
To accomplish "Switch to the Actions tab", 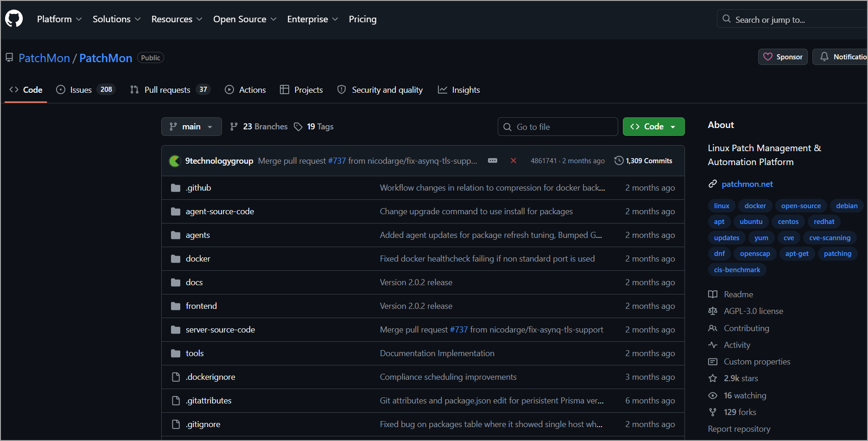I will click(x=245, y=89).
